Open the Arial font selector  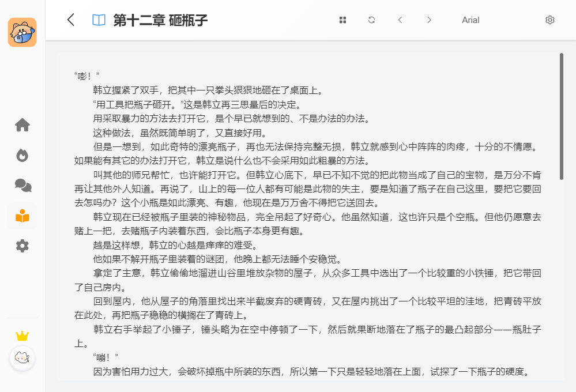click(x=470, y=20)
